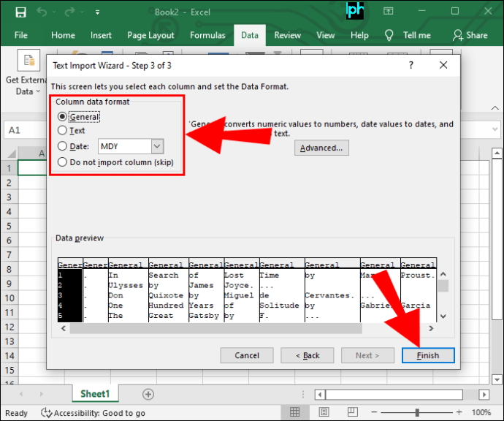
Task: Click the data preview horizontal scrollbar thumb
Action: pos(216,328)
